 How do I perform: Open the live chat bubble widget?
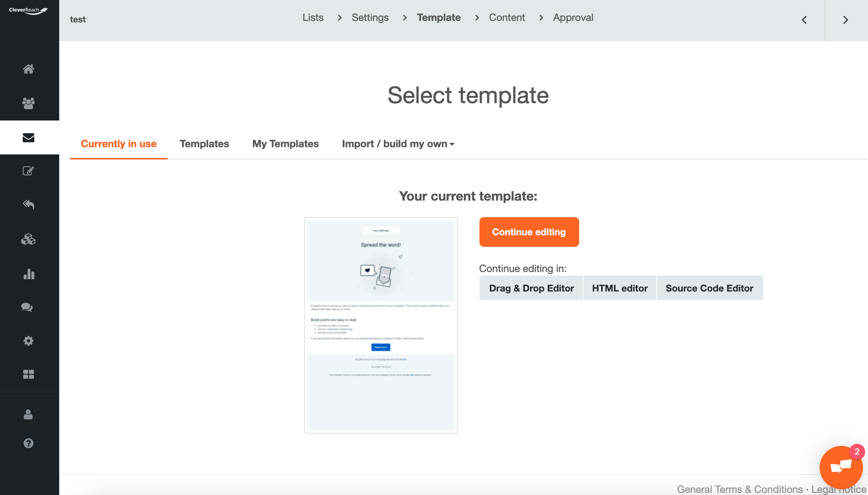point(841,467)
